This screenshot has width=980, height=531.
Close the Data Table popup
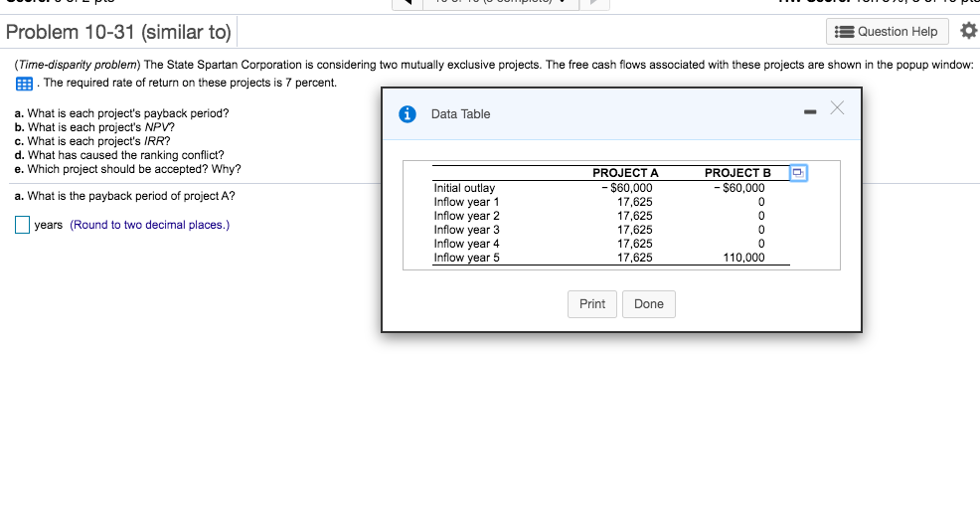pos(838,108)
